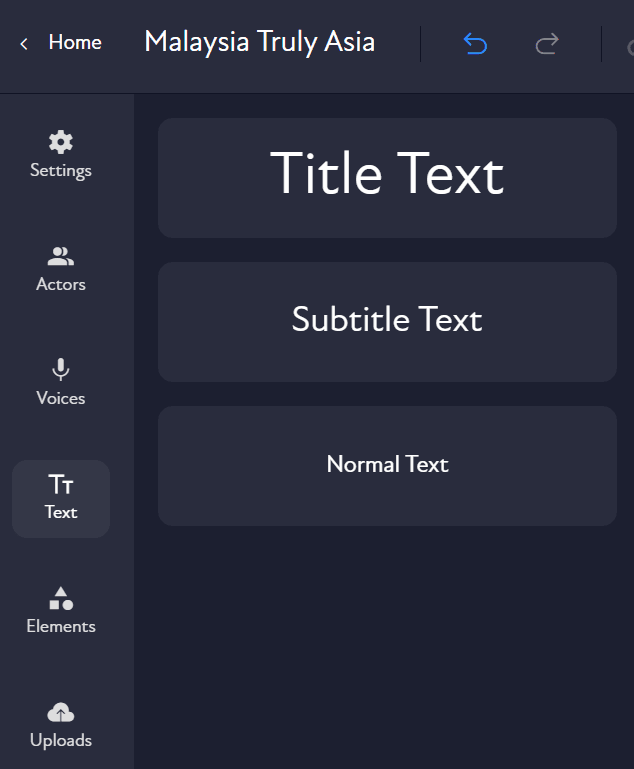Undo the last action
Image resolution: width=634 pixels, height=769 pixels.
pos(475,44)
